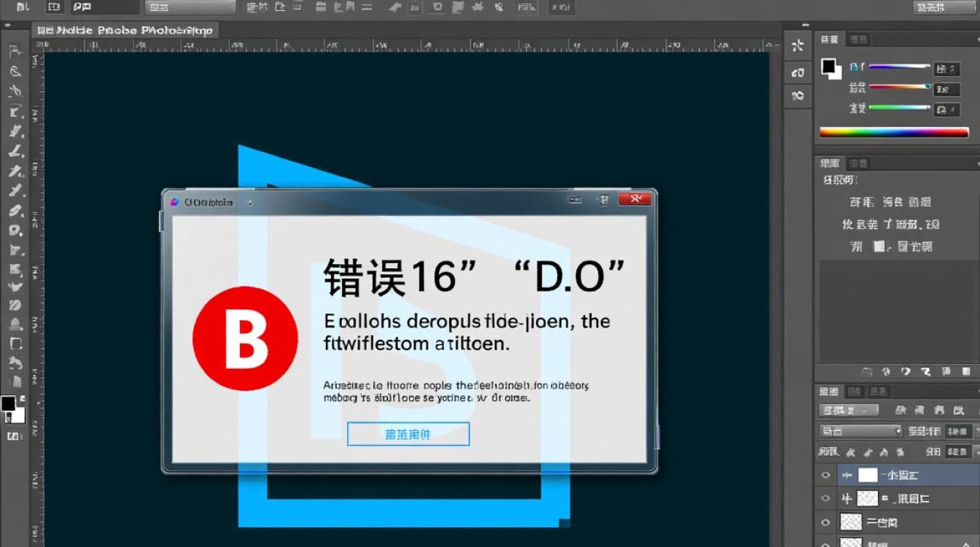
Task: Click the top layer's white thumbnail
Action: tap(867, 476)
